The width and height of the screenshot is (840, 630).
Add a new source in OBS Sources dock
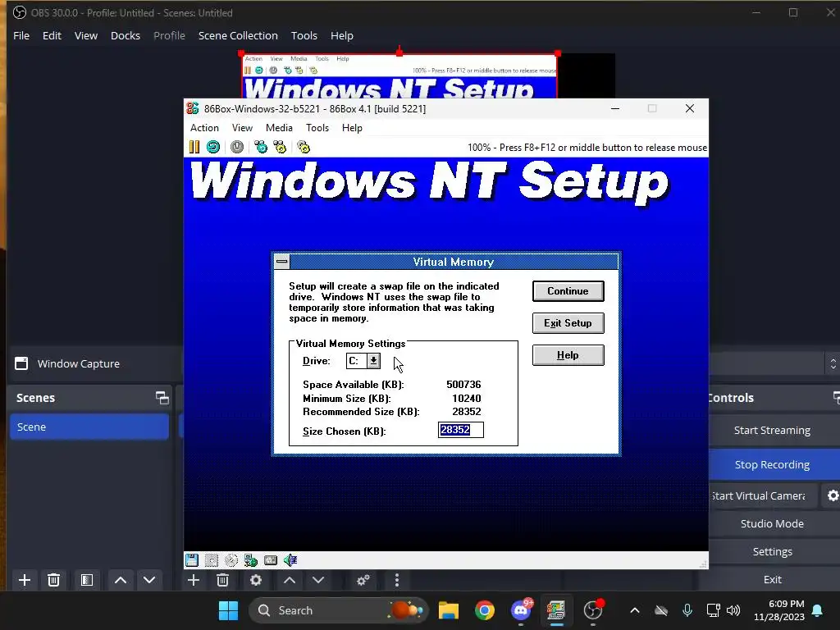[194, 580]
